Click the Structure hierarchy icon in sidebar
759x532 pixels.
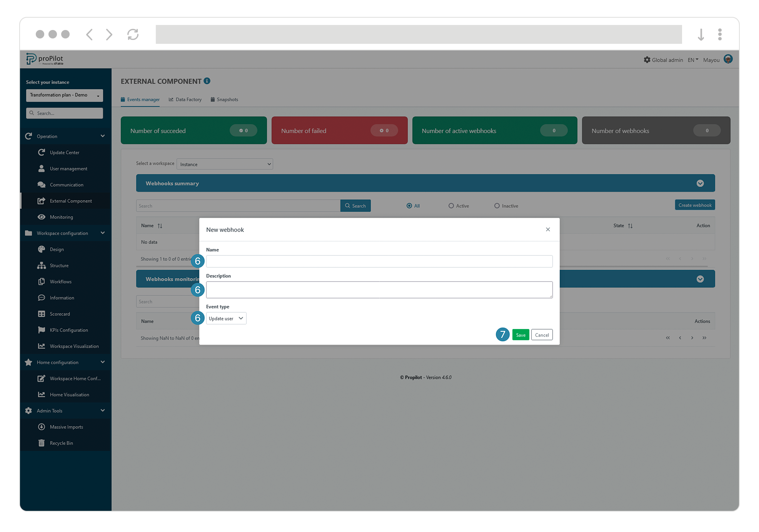(x=42, y=265)
